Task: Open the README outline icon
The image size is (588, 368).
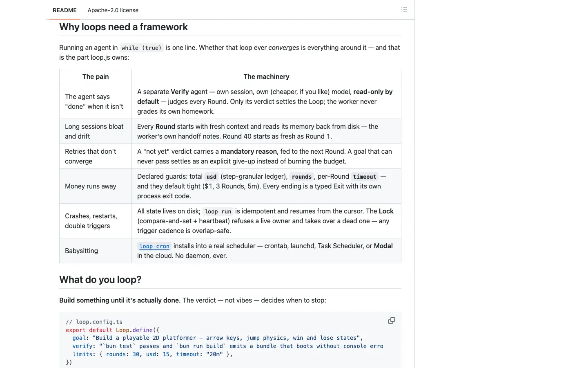Action: (404, 10)
